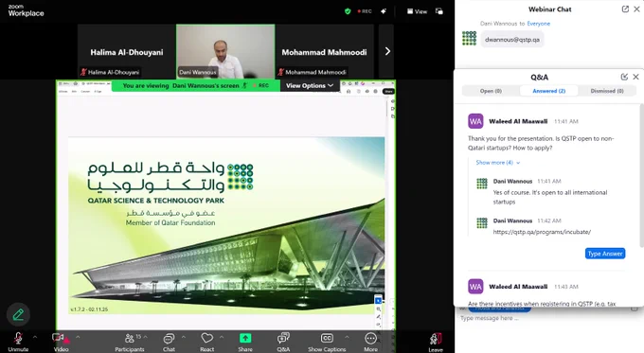Click the Zoom Workplace logo
Screen dimensions: 644x353
pos(26,10)
